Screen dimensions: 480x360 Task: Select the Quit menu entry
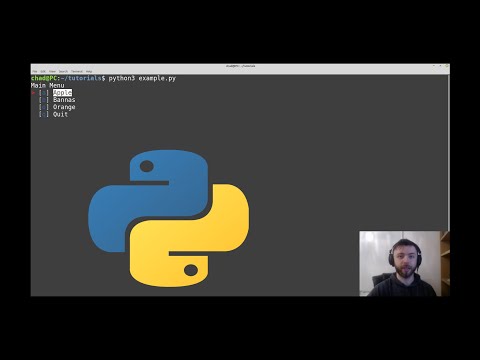[60, 114]
